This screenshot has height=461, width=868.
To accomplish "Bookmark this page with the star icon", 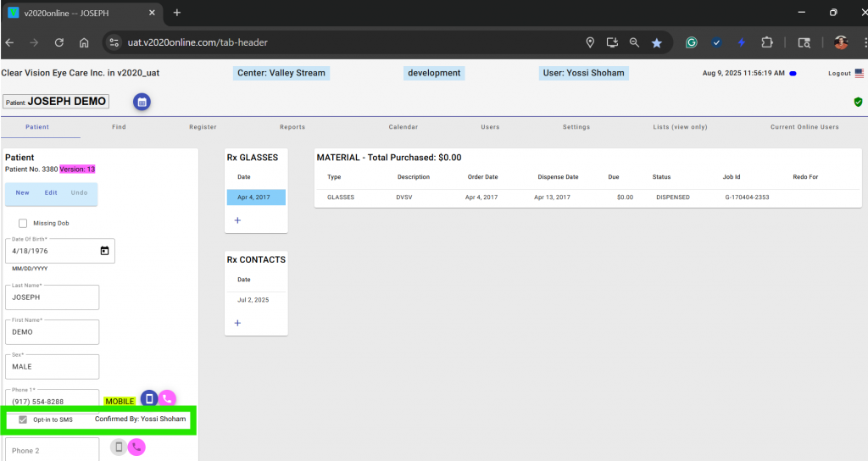I will (x=656, y=42).
